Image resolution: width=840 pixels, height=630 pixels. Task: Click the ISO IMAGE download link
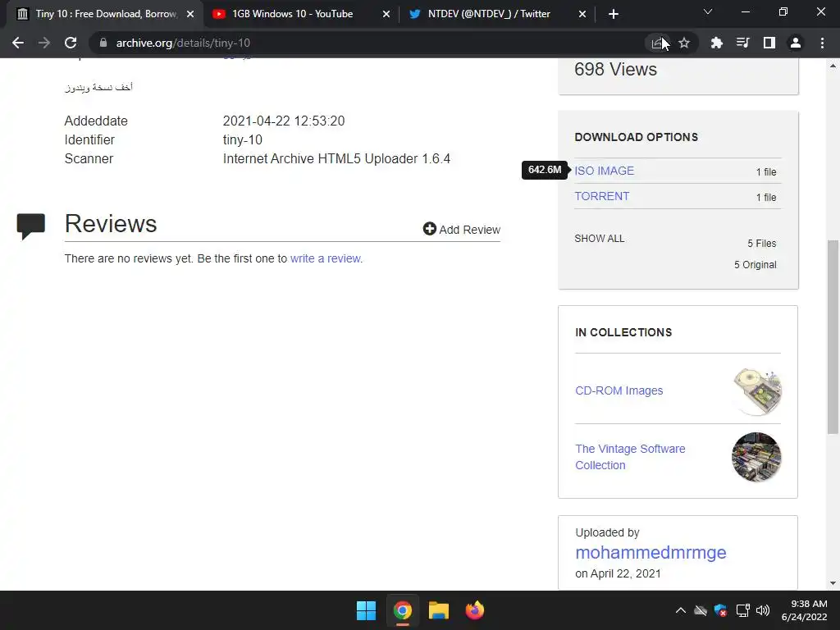pyautogui.click(x=604, y=171)
